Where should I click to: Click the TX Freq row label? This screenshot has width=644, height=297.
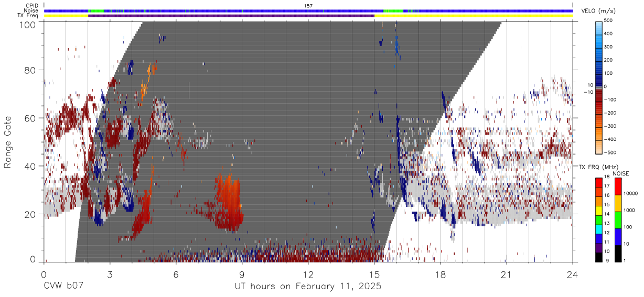coord(28,15)
